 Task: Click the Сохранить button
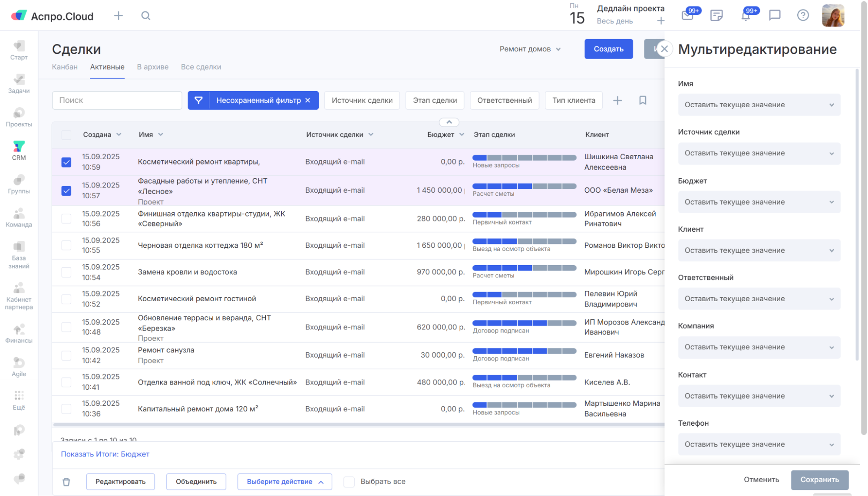click(x=819, y=480)
